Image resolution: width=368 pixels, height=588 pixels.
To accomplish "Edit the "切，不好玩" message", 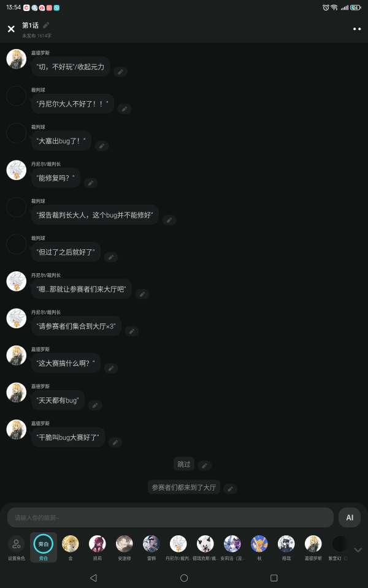I will click(120, 72).
